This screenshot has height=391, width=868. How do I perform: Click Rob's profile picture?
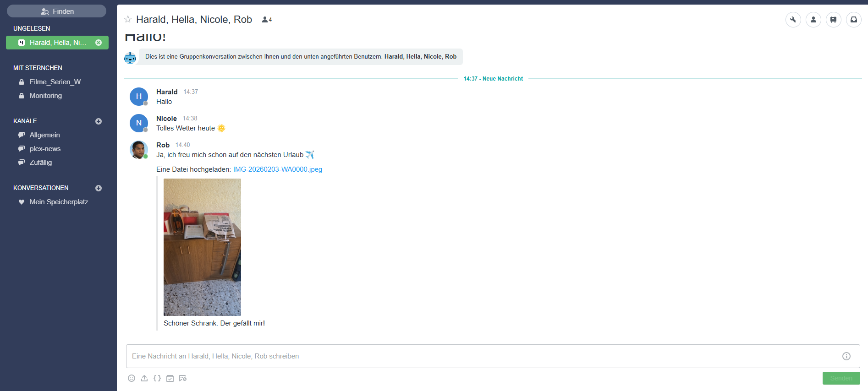[139, 150]
